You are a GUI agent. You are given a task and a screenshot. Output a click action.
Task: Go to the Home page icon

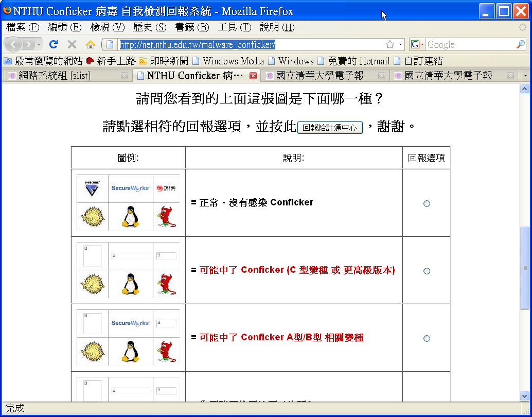pos(90,44)
